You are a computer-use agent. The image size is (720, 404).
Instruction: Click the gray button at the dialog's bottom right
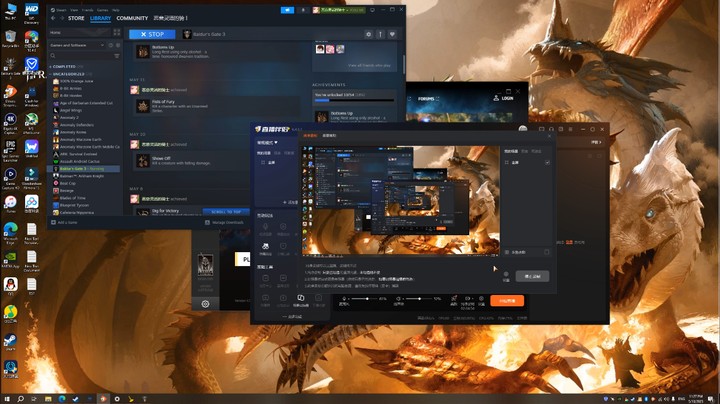pos(532,276)
